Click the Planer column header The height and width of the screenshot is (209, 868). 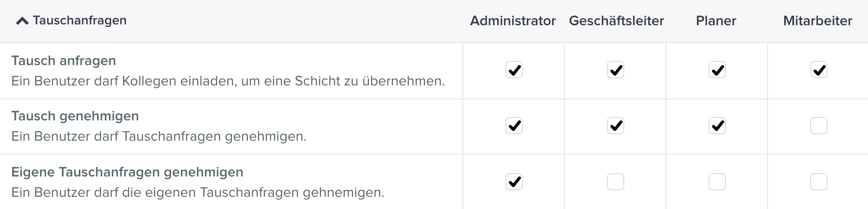click(716, 21)
